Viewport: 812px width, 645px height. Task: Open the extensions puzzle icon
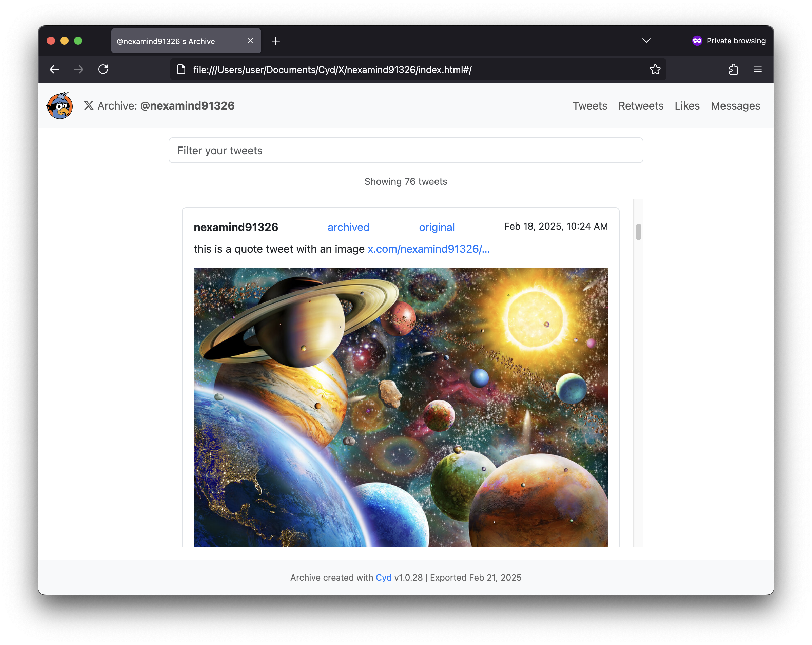point(733,69)
